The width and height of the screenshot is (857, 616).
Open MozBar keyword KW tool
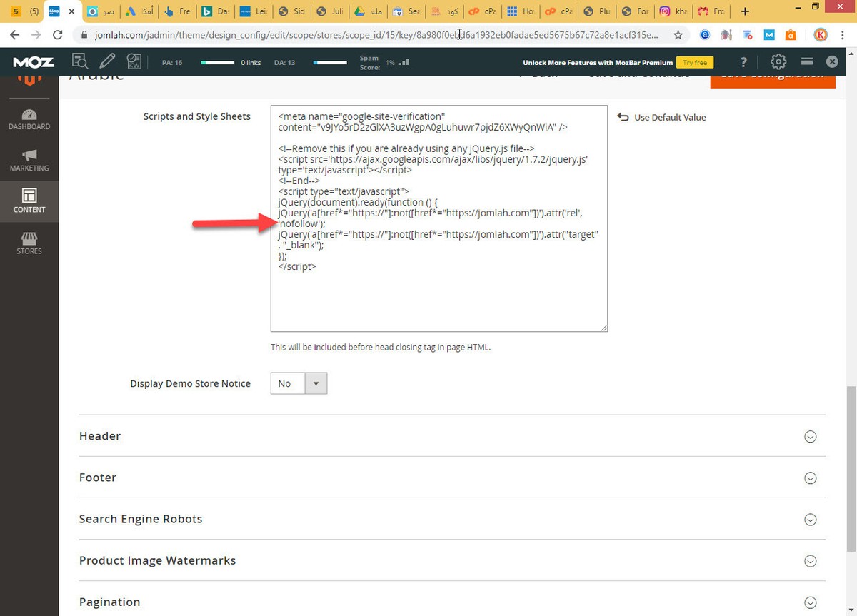[134, 61]
